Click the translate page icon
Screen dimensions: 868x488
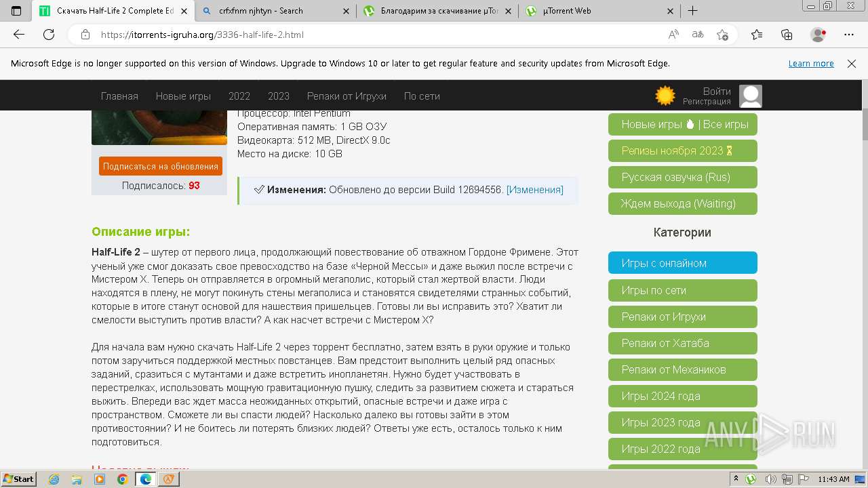(698, 35)
